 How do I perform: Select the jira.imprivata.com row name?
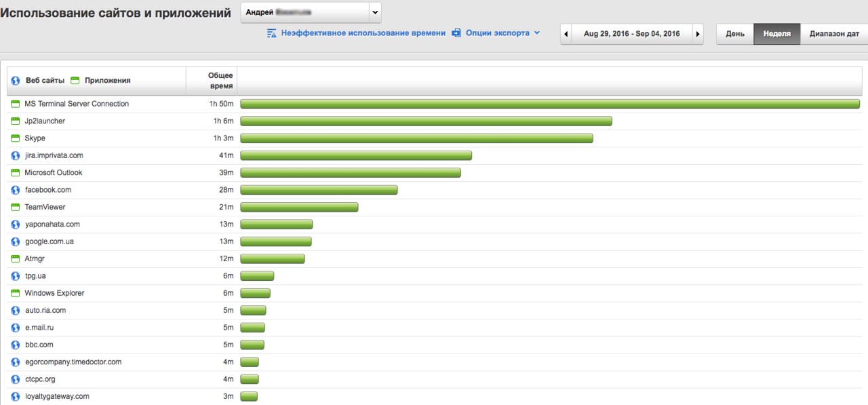pyautogui.click(x=54, y=155)
